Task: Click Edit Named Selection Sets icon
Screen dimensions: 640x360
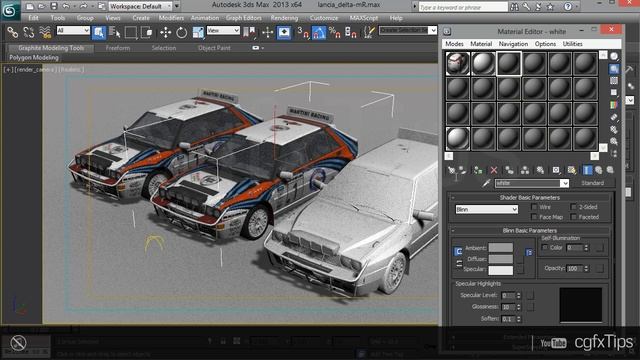Action: [x=369, y=32]
